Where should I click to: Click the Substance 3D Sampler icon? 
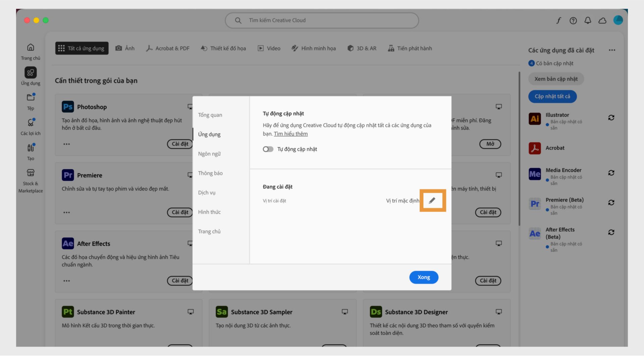pos(222,312)
